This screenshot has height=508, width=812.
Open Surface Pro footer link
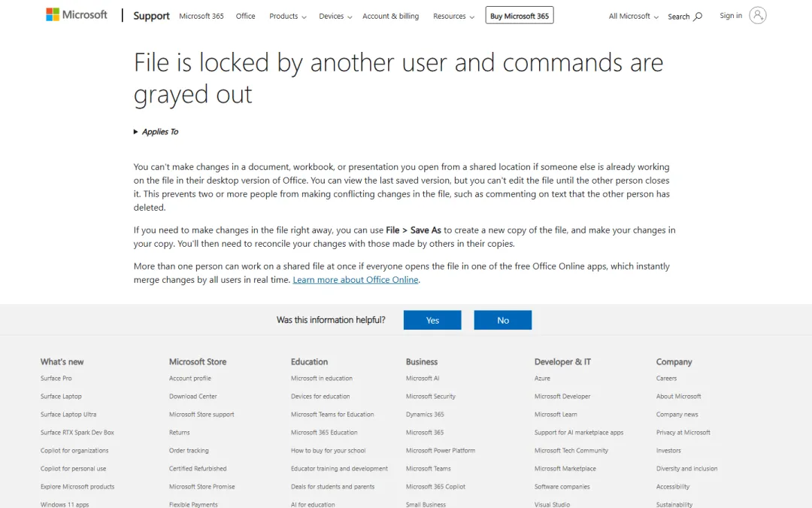(56, 379)
